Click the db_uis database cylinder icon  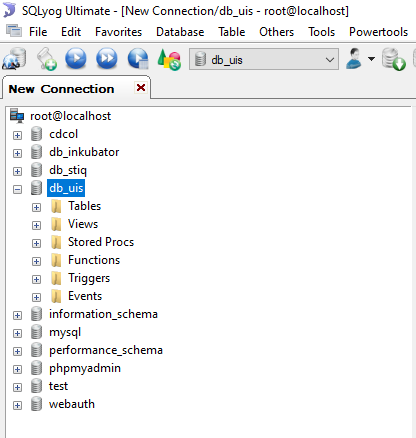click(36, 188)
